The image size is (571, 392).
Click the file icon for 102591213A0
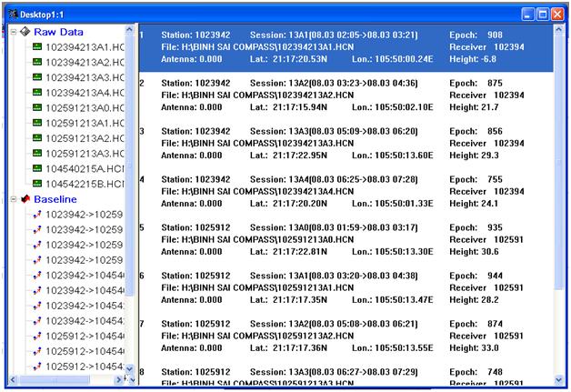coord(37,107)
